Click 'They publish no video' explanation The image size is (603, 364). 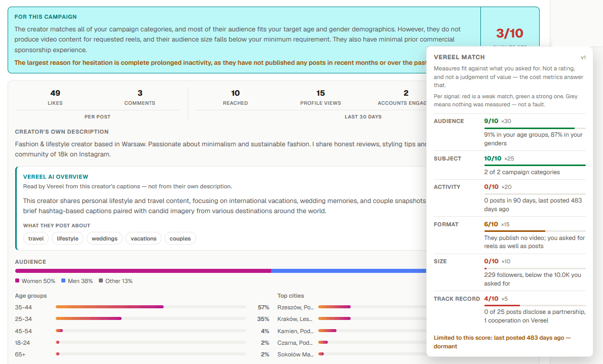coord(535,242)
